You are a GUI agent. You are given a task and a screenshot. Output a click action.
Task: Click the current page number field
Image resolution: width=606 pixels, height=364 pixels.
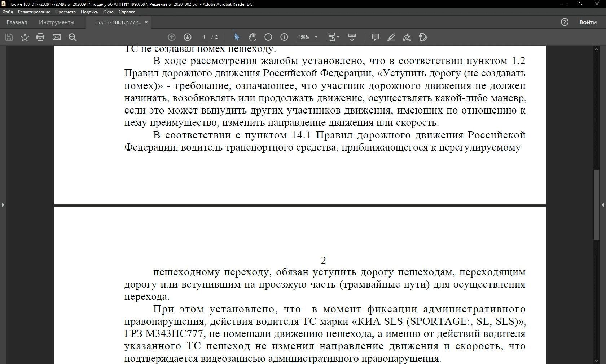204,37
